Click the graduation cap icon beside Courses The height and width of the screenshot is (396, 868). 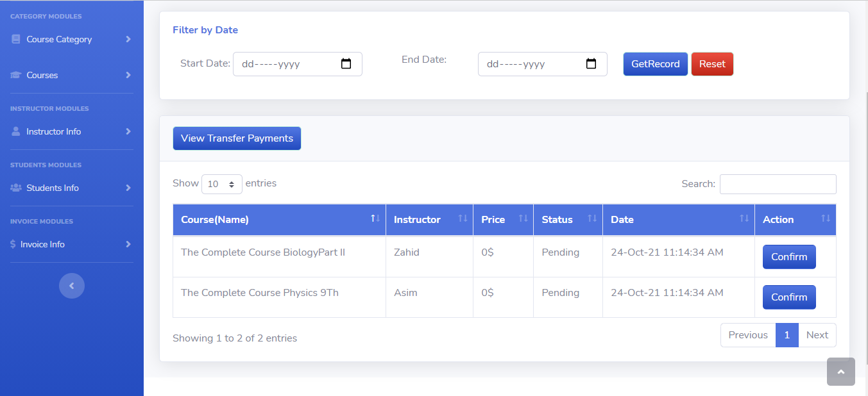click(x=16, y=75)
